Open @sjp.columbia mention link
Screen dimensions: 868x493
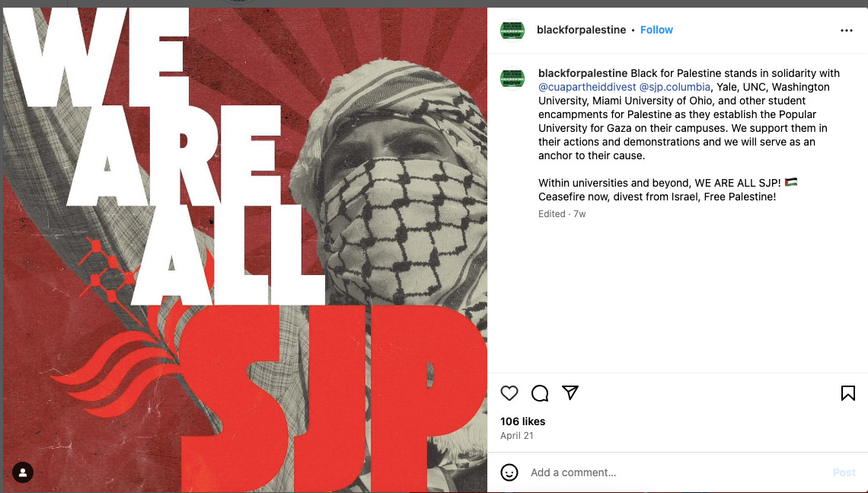675,87
